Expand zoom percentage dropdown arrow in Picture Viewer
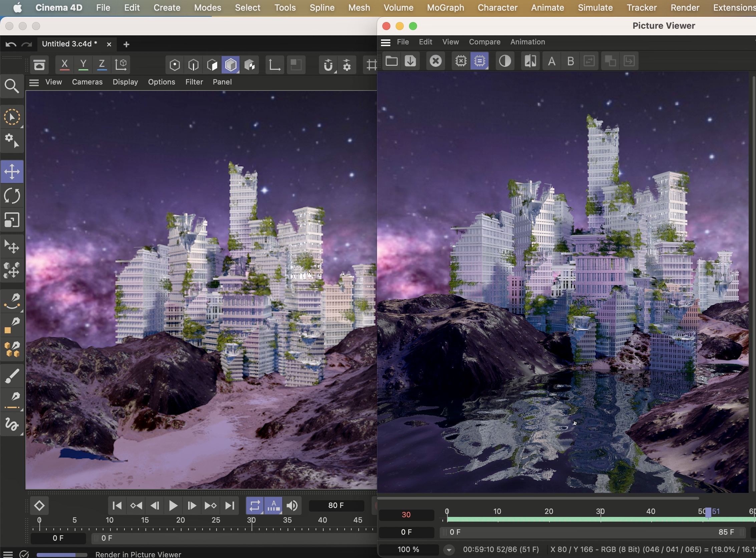Image resolution: width=756 pixels, height=558 pixels. click(448, 550)
